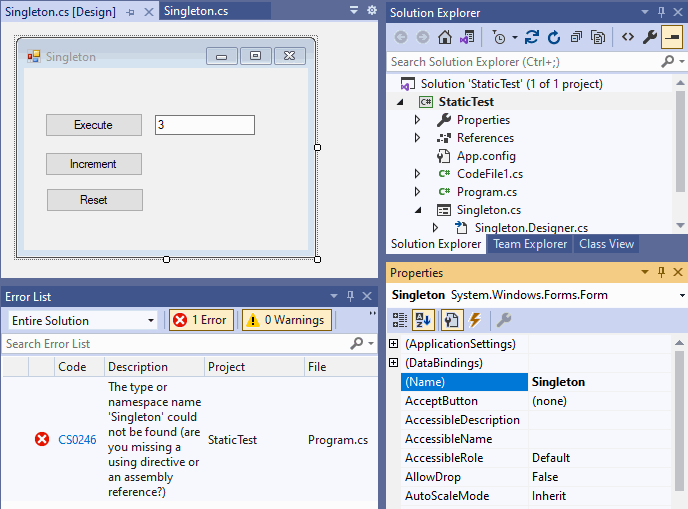This screenshot has height=509, width=688.
Task: Select the (Name) property row
Action: pyautogui.click(x=536, y=382)
